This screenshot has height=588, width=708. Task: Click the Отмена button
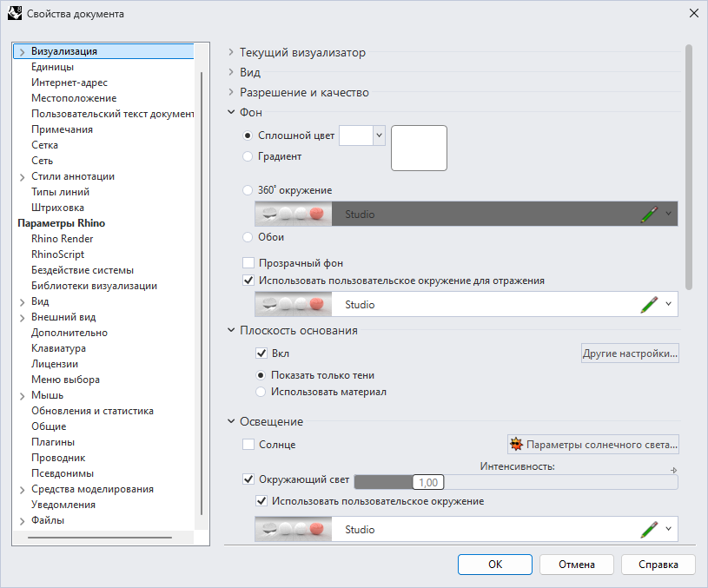(577, 564)
